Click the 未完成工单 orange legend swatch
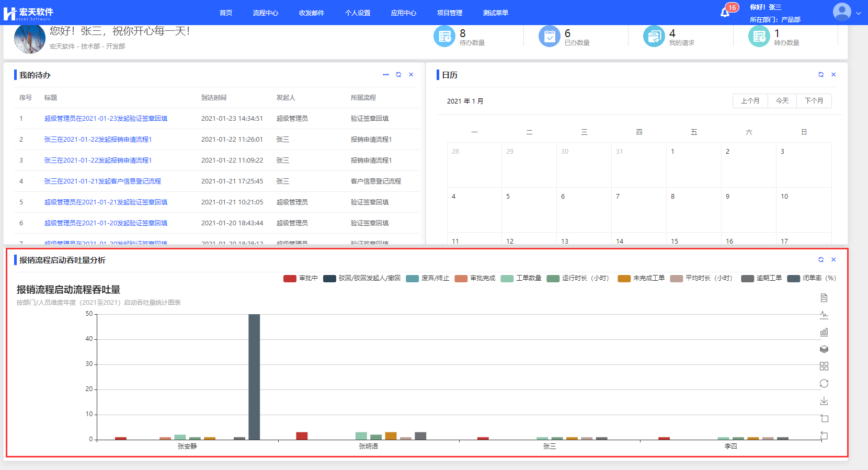Image resolution: width=868 pixels, height=470 pixels. click(x=624, y=278)
